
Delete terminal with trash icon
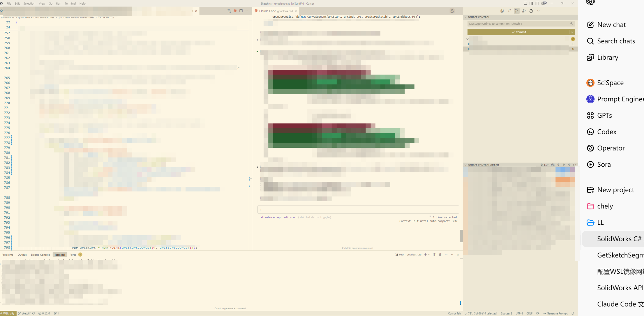pyautogui.click(x=440, y=255)
